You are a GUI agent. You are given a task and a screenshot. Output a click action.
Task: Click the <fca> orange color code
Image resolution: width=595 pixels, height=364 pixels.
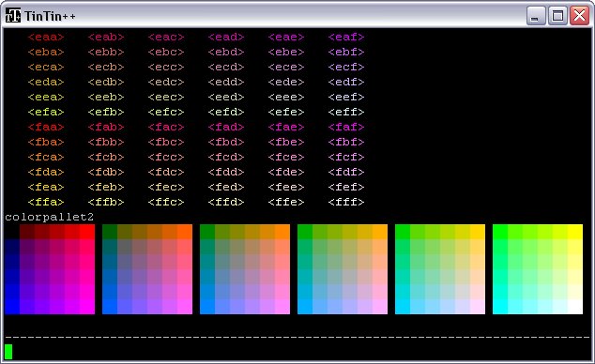46,157
